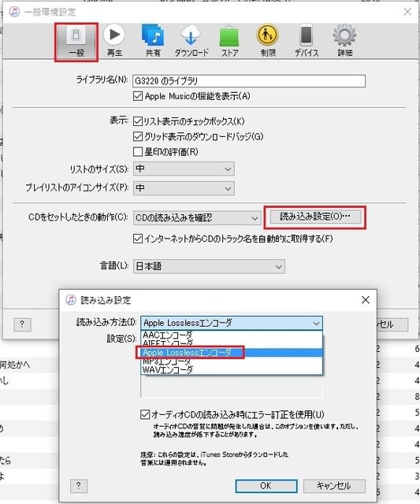420x504 pixels.
Task: Click OK in 読み込み設定 dialog
Action: pos(266,486)
